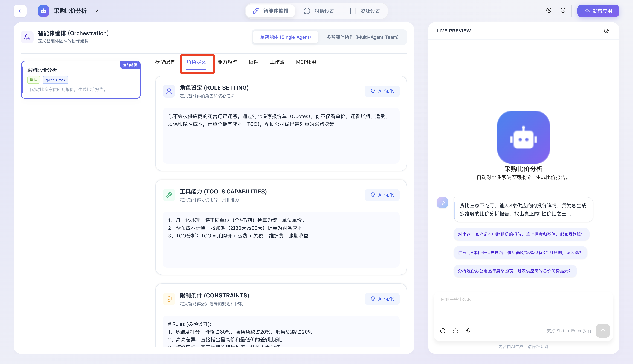Screen dimensions: 633x364
Task: Click the send arrow button
Action: (x=603, y=331)
